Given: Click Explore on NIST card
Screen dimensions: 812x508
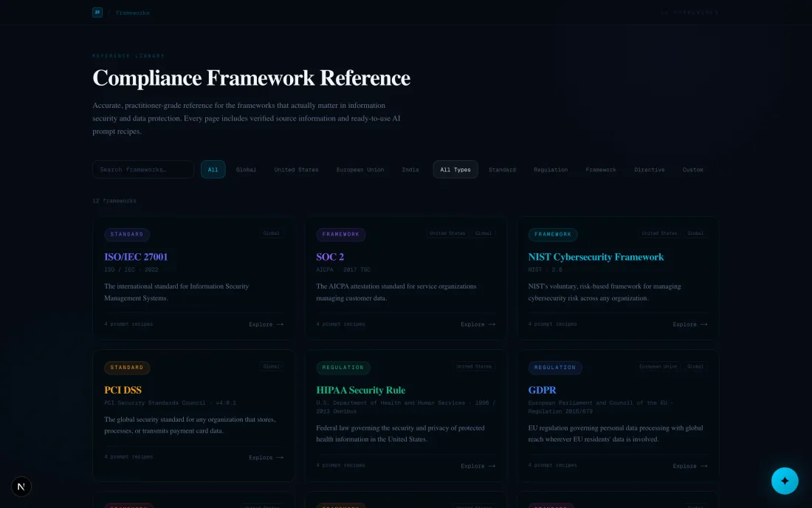Looking at the screenshot, I should click(689, 324).
